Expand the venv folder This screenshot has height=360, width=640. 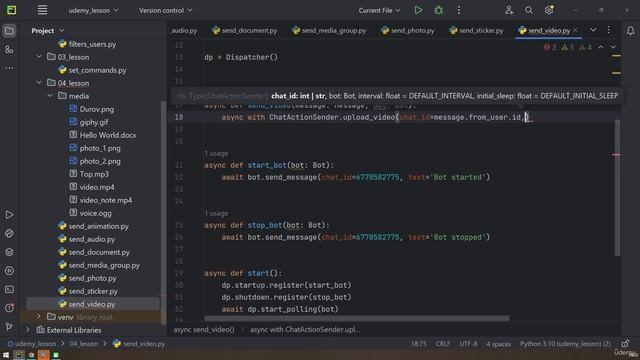point(39,317)
